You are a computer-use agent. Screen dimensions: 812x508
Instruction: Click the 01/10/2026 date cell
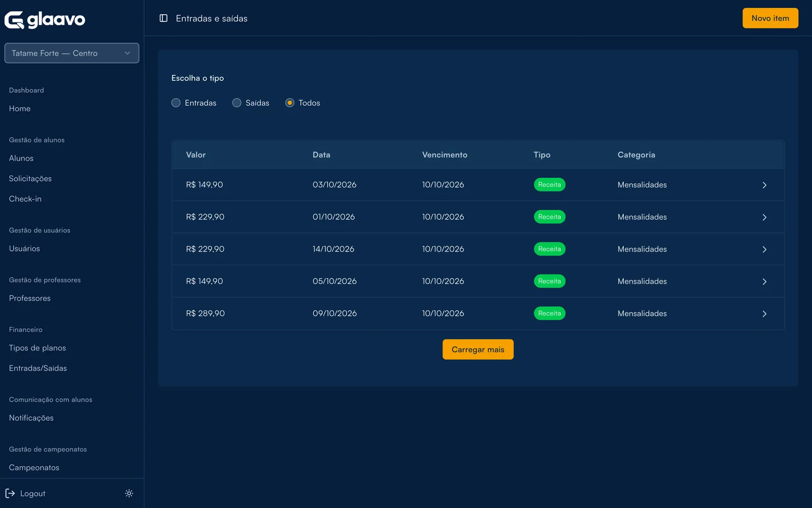pos(334,217)
